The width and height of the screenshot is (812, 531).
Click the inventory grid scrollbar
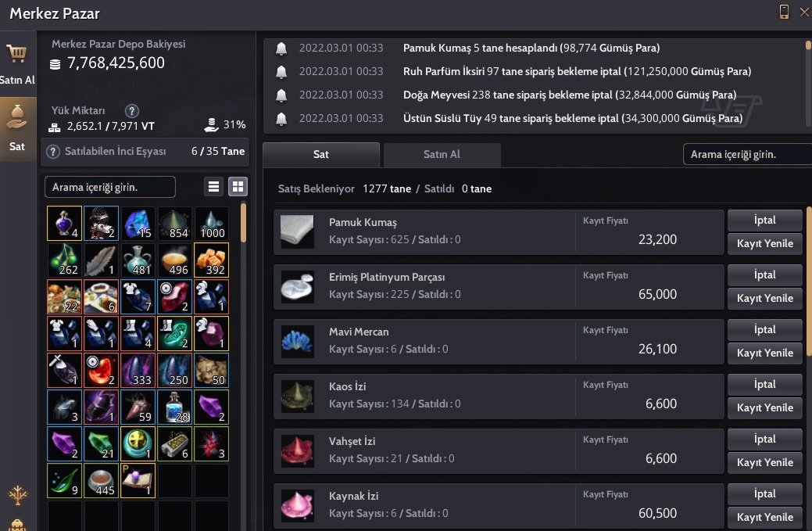coord(243,223)
